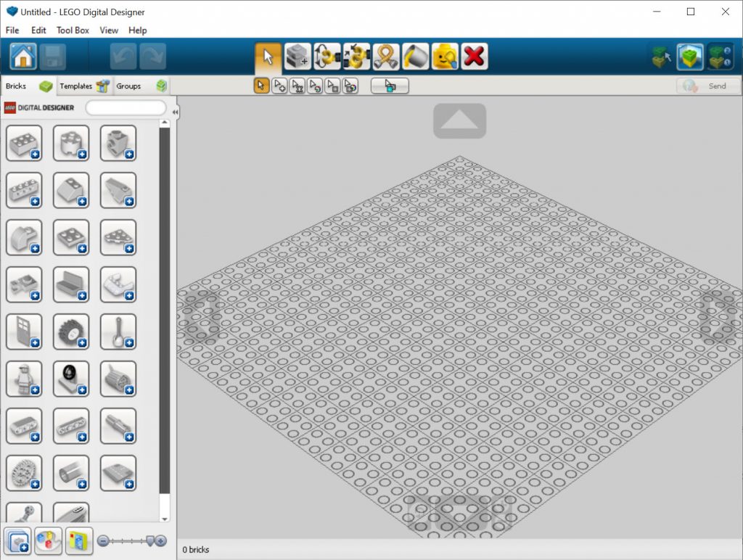The height and width of the screenshot is (560, 743).
Task: Enable color selection mode
Action: [x=315, y=86]
